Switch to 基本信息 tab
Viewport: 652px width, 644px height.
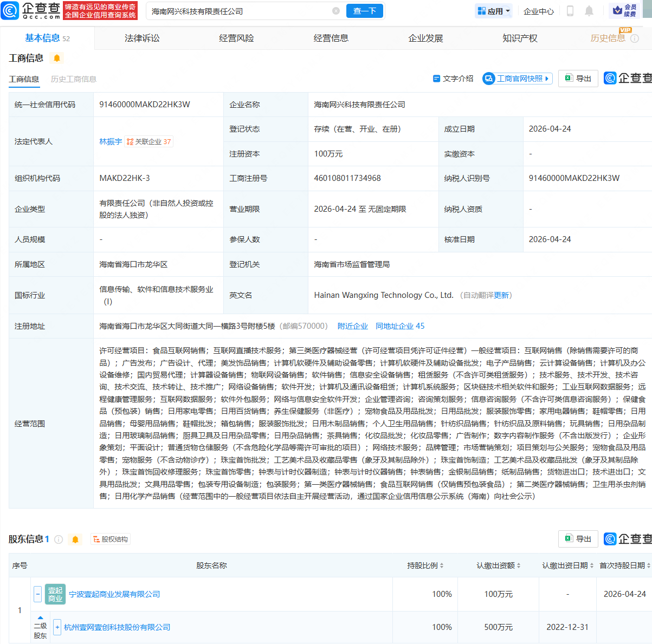(47, 38)
